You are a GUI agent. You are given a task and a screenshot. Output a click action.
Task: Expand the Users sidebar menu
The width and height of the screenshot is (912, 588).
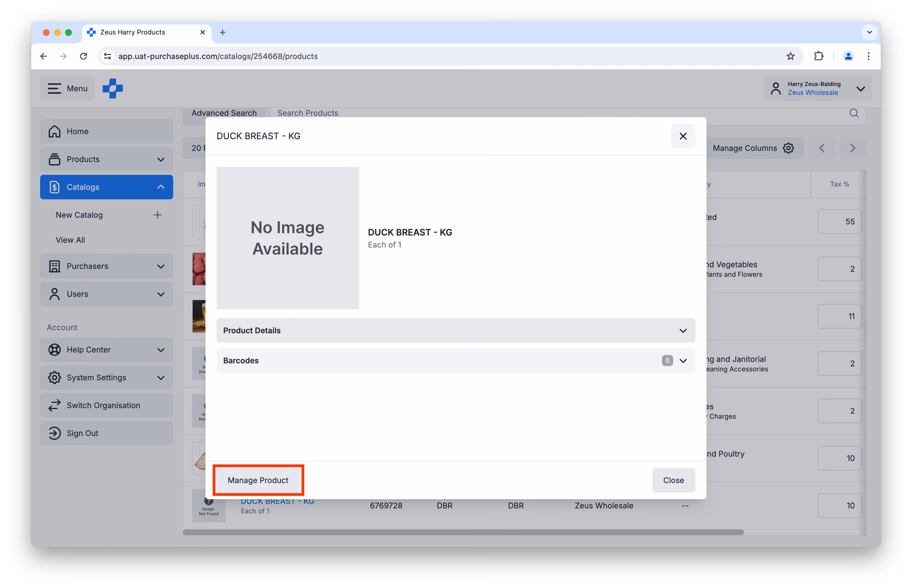[x=107, y=294]
